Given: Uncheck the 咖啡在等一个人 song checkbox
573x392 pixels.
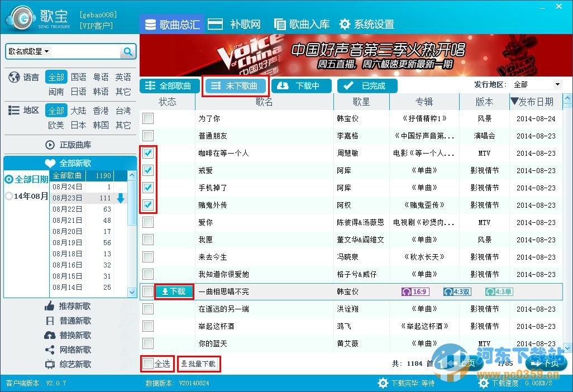Looking at the screenshot, I should [147, 153].
